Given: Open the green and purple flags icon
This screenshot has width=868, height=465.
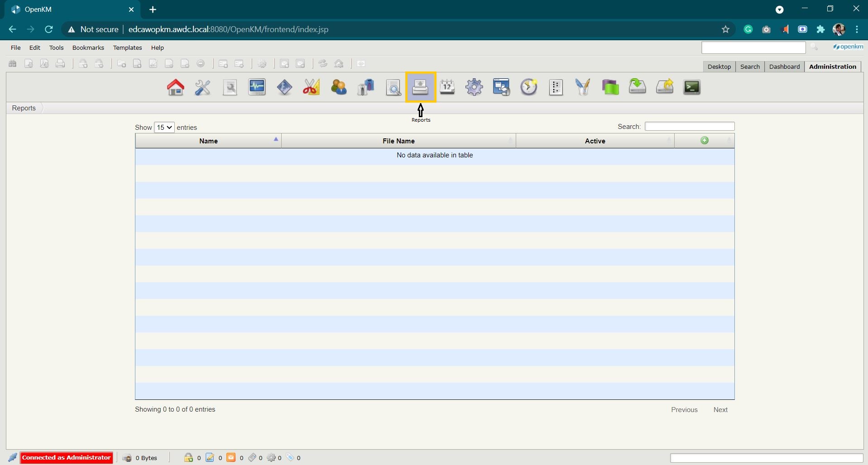Looking at the screenshot, I should pos(610,87).
